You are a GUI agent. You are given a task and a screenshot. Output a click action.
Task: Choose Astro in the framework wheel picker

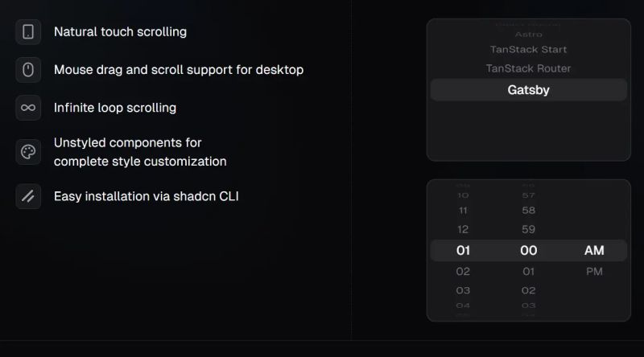pyautogui.click(x=528, y=35)
